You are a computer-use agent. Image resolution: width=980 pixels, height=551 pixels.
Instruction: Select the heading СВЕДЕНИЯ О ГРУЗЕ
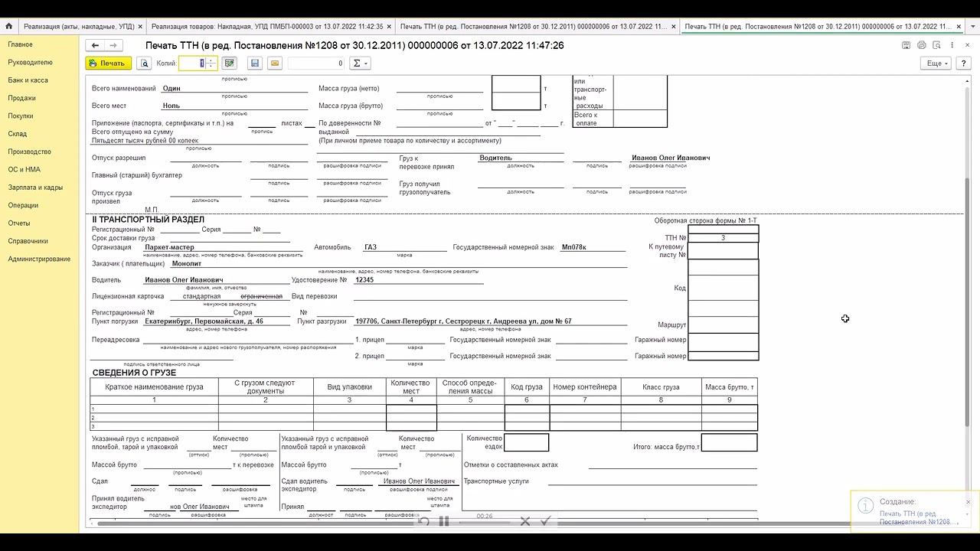click(134, 373)
